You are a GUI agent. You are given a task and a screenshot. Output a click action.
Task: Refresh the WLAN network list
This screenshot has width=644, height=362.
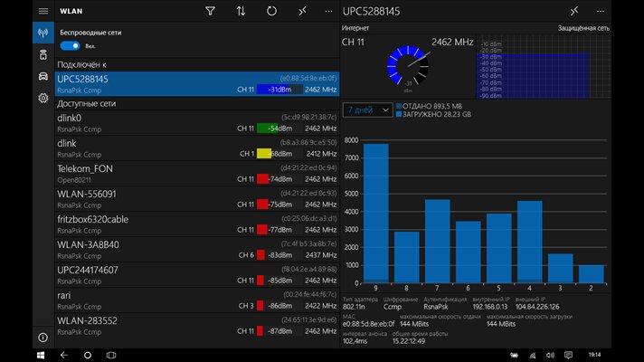point(271,11)
